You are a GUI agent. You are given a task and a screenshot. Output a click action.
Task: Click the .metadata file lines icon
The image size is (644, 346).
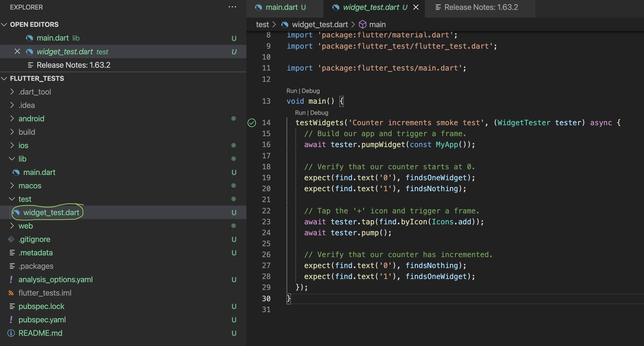[12, 252]
